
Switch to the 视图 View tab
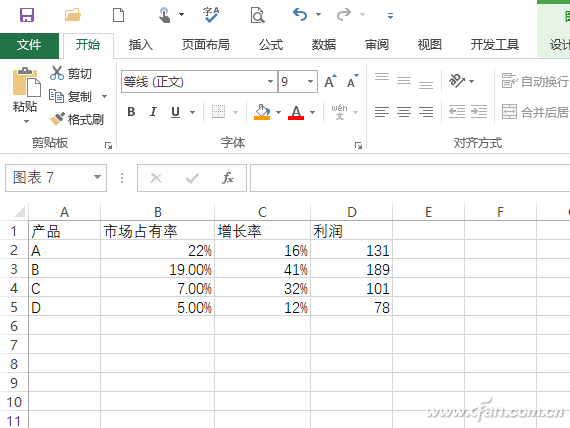430,45
